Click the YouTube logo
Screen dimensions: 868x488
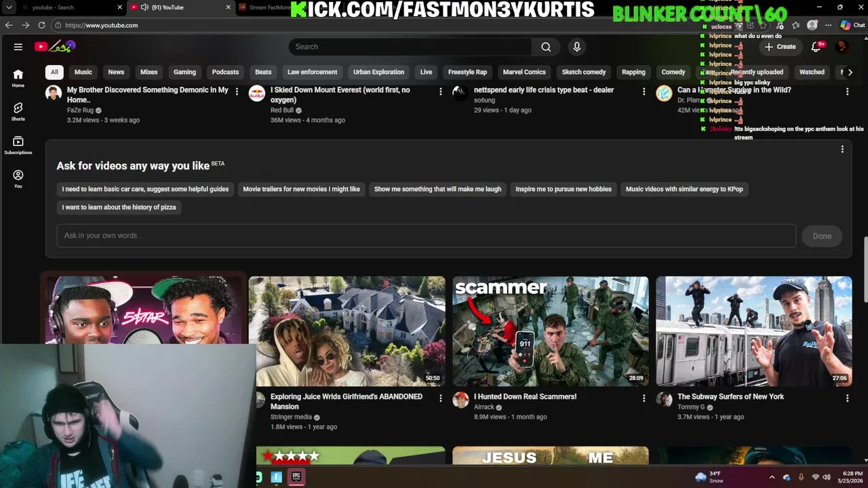pos(54,47)
